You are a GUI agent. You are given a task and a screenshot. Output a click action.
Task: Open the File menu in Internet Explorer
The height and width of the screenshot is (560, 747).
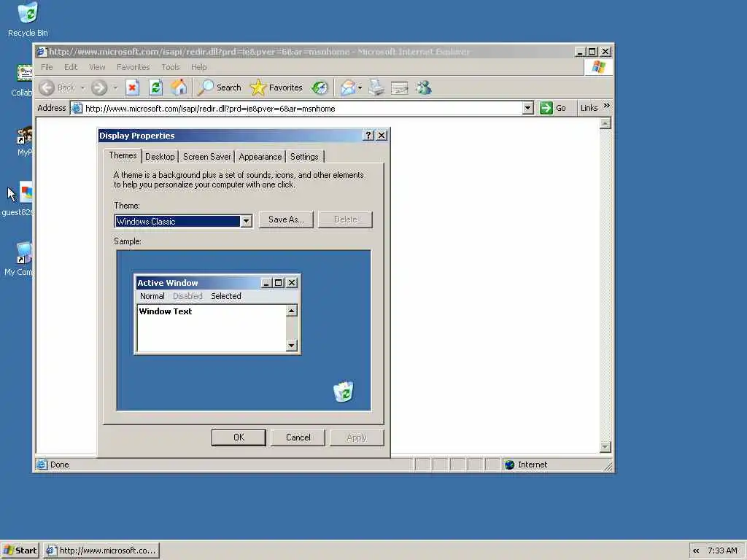47,67
